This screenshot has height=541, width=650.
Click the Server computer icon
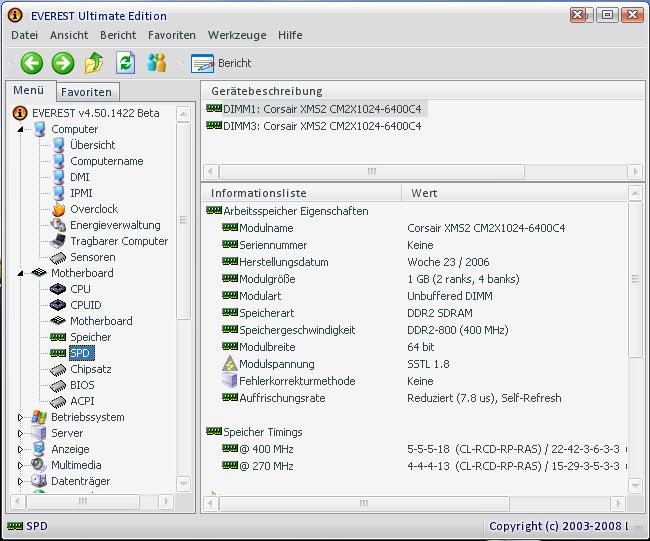click(x=39, y=433)
